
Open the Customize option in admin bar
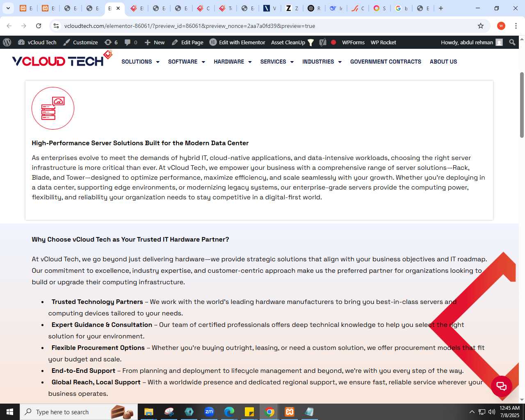pos(80,42)
